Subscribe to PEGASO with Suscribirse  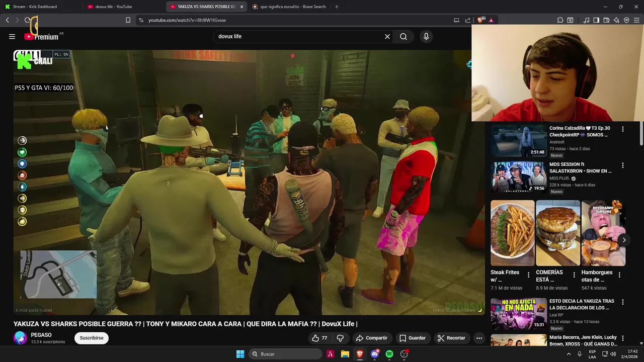[x=92, y=338]
